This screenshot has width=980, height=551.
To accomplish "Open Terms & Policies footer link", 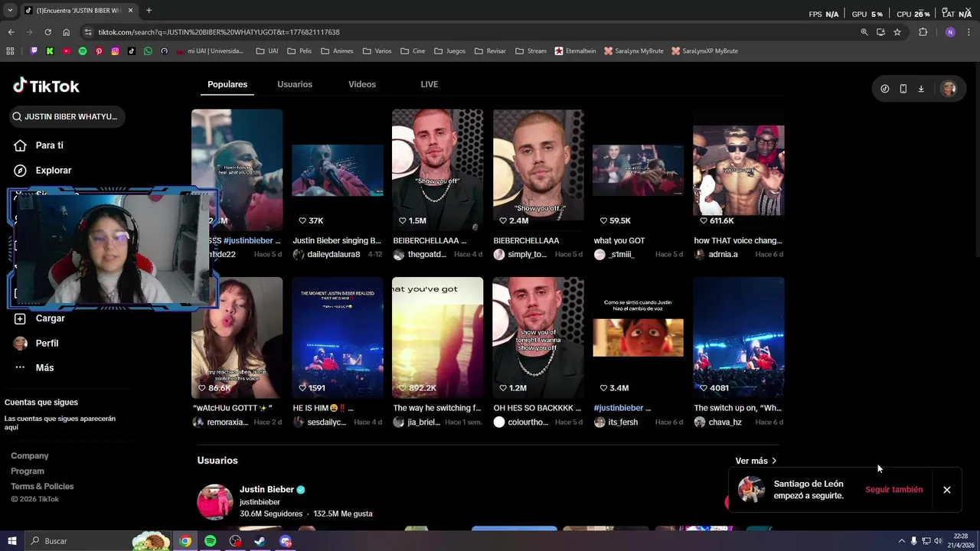I will point(42,487).
